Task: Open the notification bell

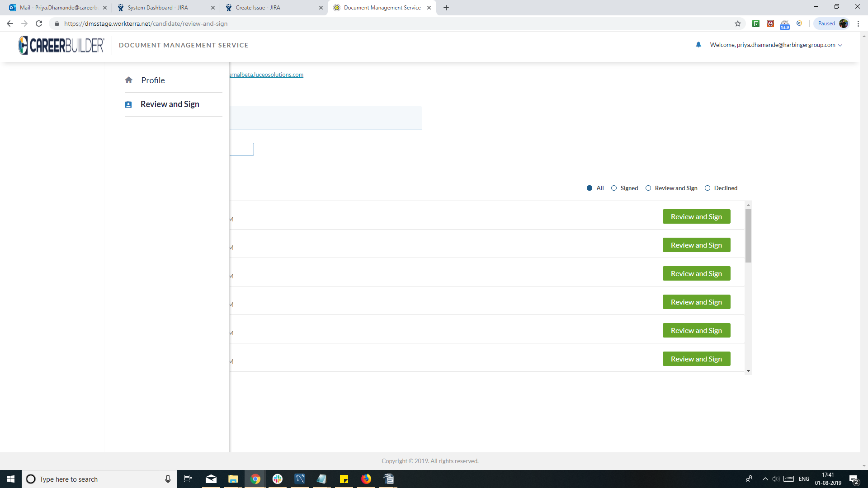Action: coord(698,45)
